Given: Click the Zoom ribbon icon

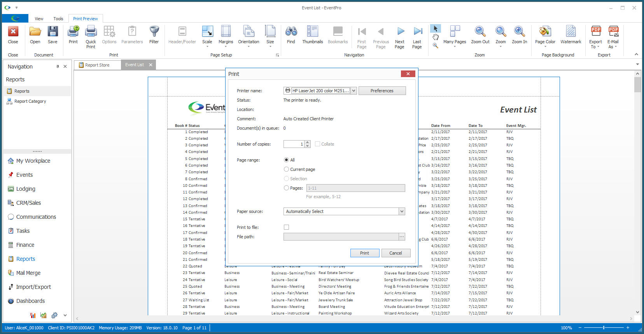Looking at the screenshot, I should tap(500, 32).
